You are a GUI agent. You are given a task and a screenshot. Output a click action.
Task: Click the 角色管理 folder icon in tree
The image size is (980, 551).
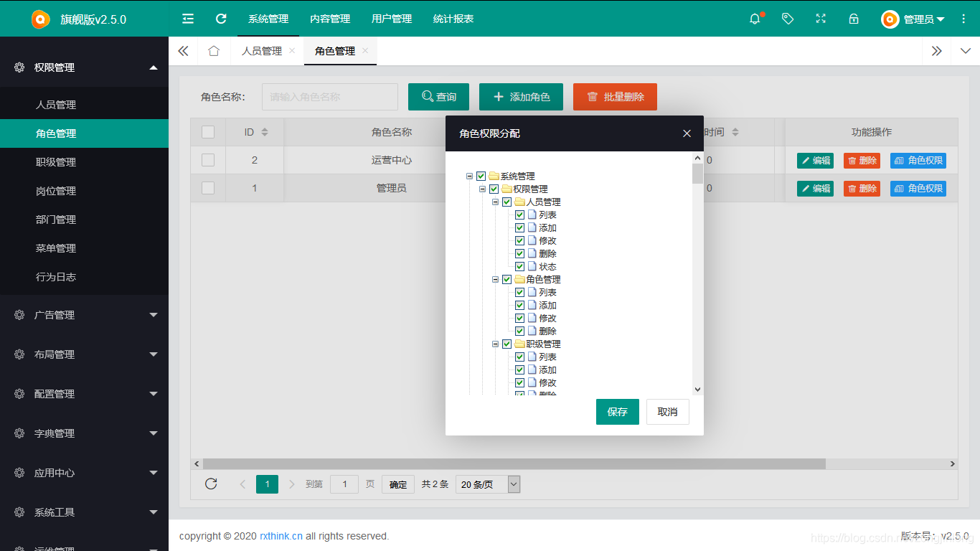click(x=519, y=280)
